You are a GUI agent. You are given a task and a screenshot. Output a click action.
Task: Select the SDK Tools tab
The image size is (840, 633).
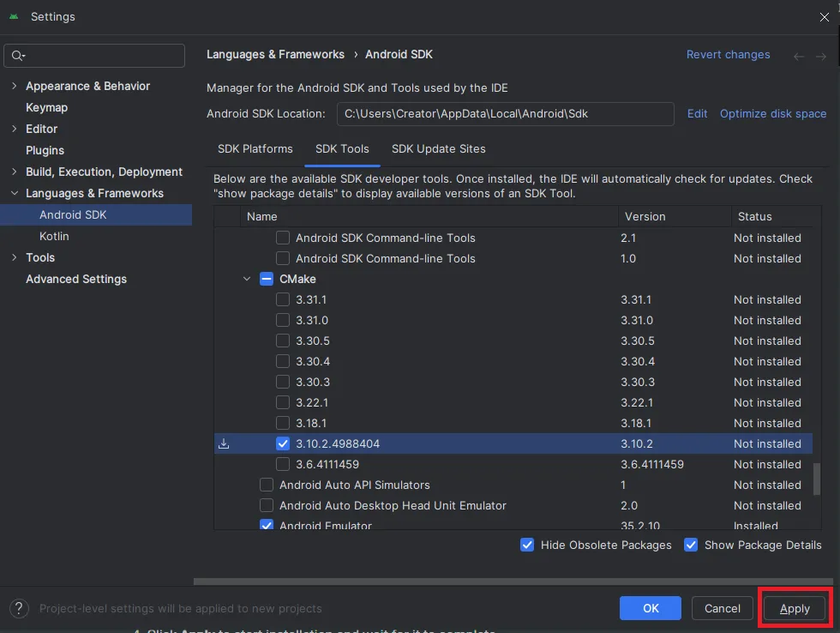pyautogui.click(x=342, y=149)
